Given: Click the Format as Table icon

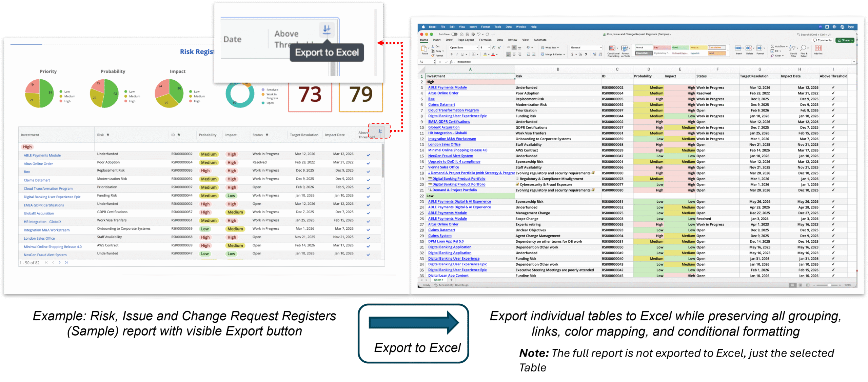Looking at the screenshot, I should [625, 48].
